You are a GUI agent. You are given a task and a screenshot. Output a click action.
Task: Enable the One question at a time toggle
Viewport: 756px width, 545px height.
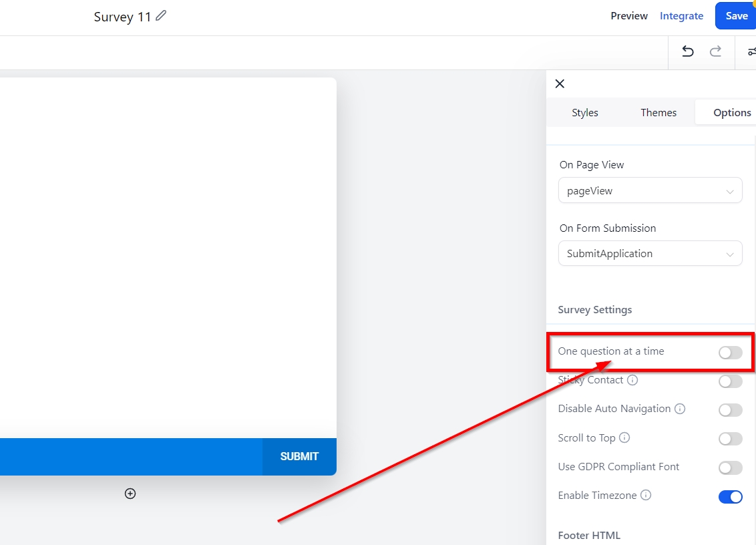[x=730, y=353]
